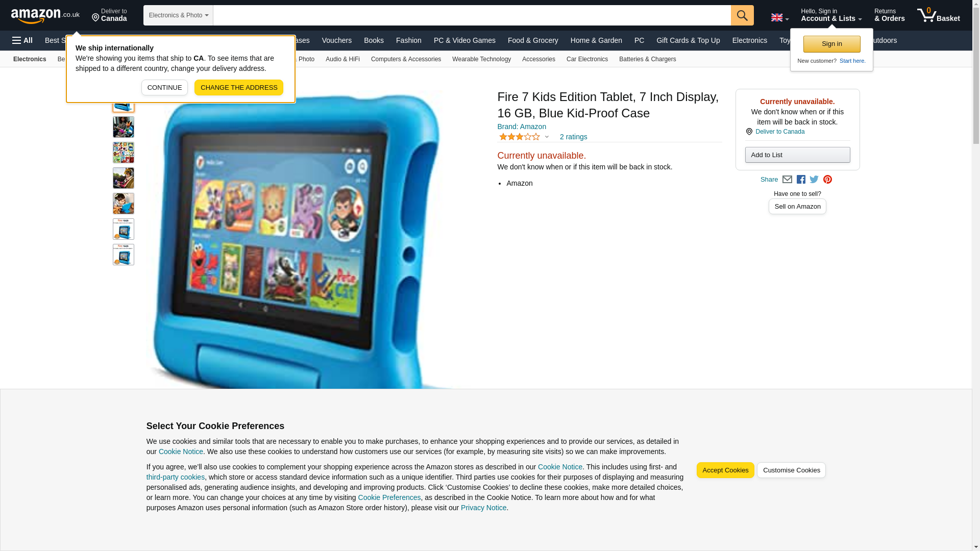
Task: Go to Amazon.co.uk home logo
Action: click(x=45, y=16)
